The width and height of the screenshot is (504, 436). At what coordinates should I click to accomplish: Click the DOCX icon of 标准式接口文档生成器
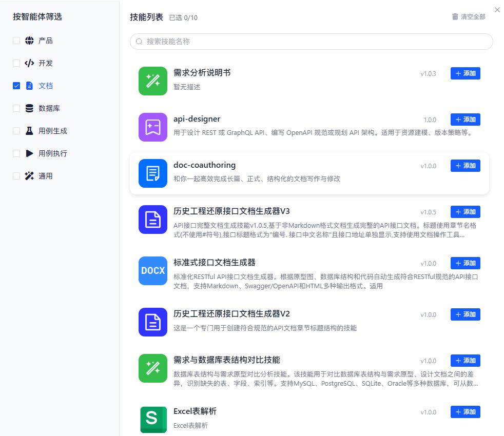point(152,271)
